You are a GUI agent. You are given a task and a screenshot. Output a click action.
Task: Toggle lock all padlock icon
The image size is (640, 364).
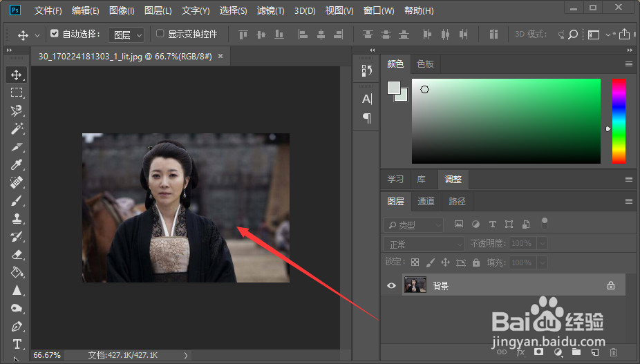[476, 262]
